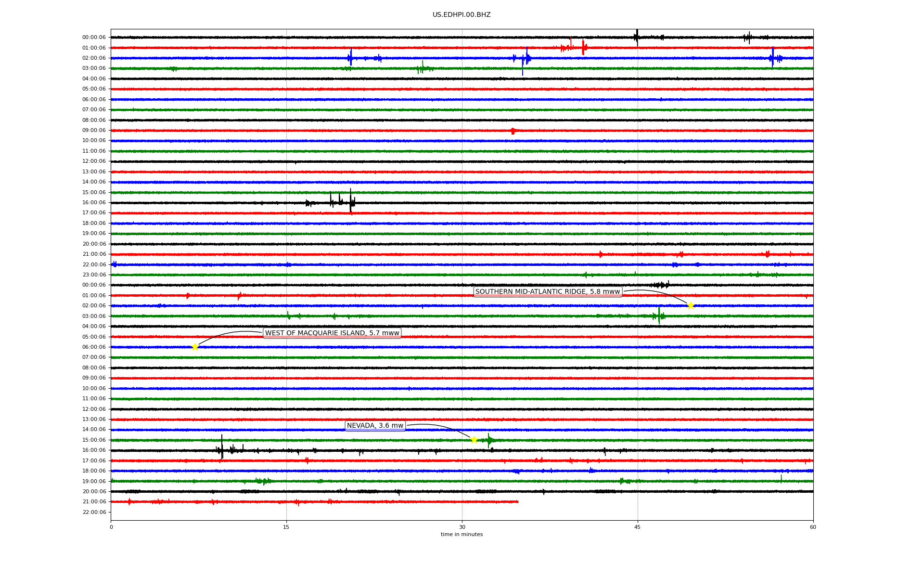Click the Southern Mid-Atlantic Ridge star marker
Viewport: 924px width, 578px height.
(691, 305)
